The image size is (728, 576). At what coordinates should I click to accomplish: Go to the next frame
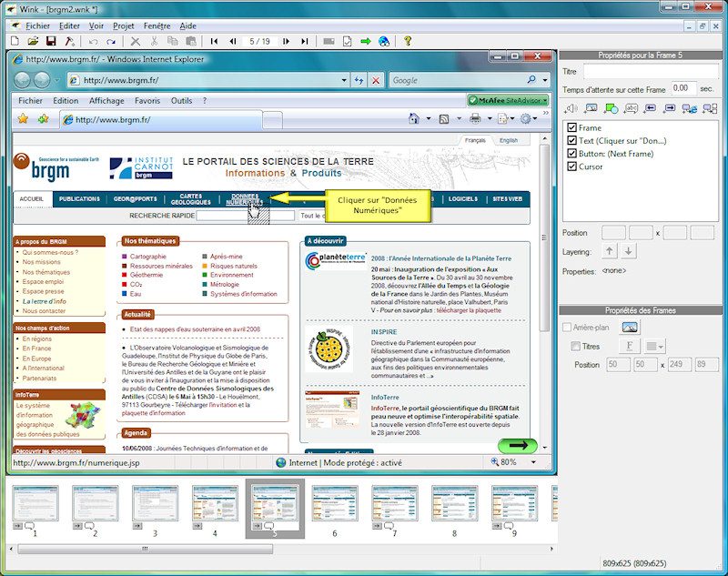pos(286,41)
